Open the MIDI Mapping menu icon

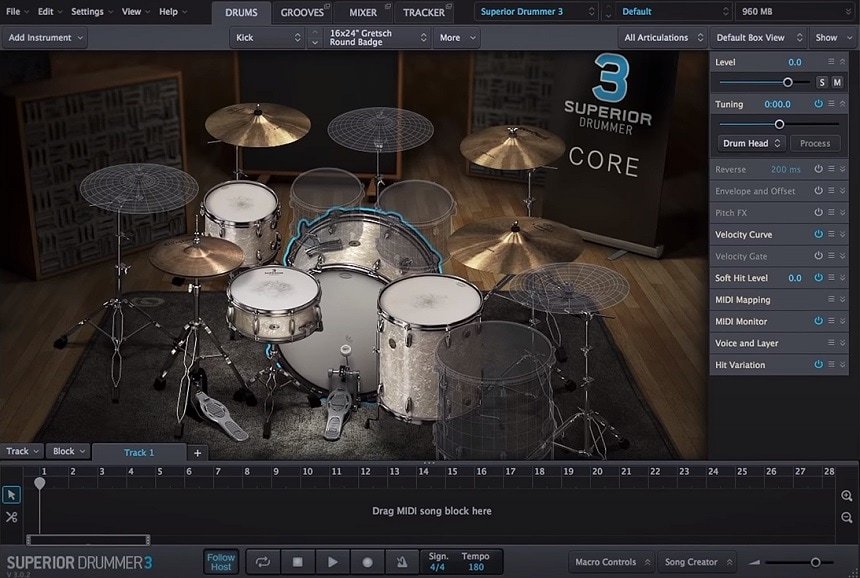pos(831,299)
